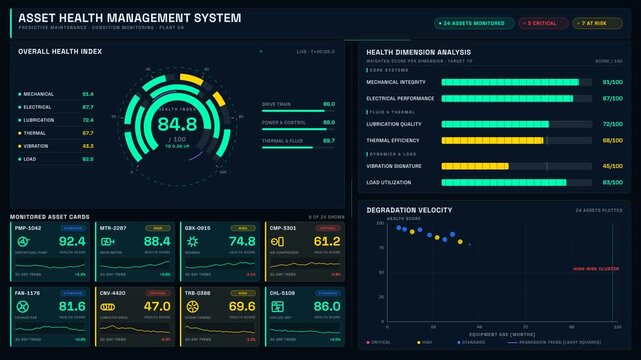
Task: Click the Thermal 67.7 legend row
Action: pos(56,133)
